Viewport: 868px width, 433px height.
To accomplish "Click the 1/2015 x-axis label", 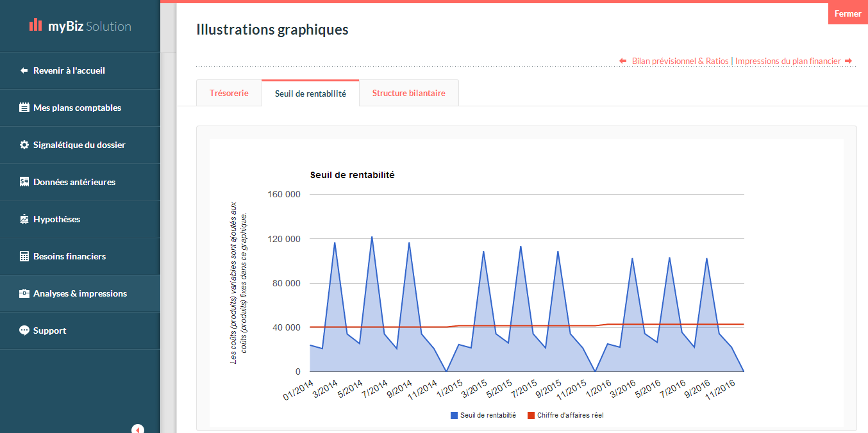I will [x=449, y=389].
